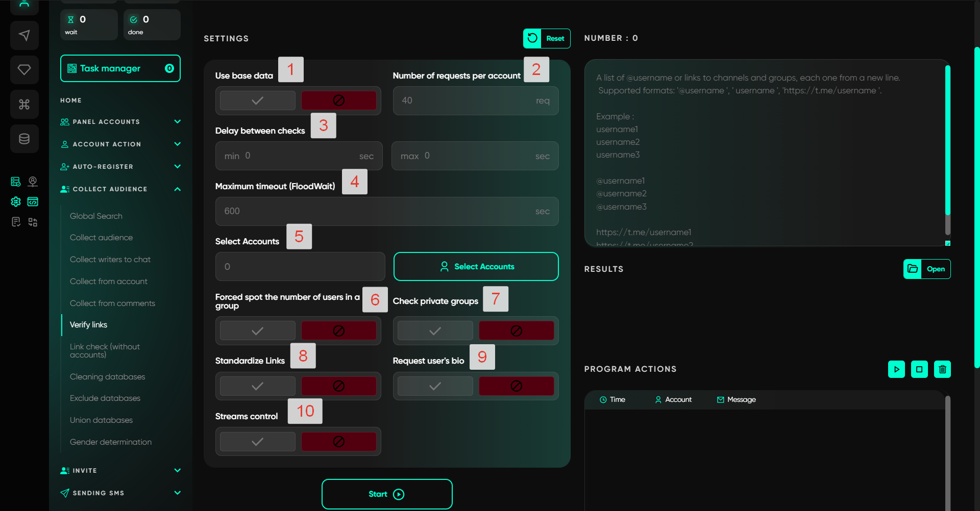980x511 pixels.
Task: Click the teal gear icon in sidebar
Action: (x=16, y=202)
